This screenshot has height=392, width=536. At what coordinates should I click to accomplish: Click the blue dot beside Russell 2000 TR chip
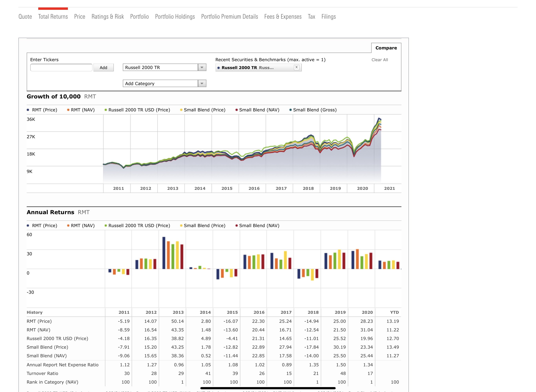218,68
